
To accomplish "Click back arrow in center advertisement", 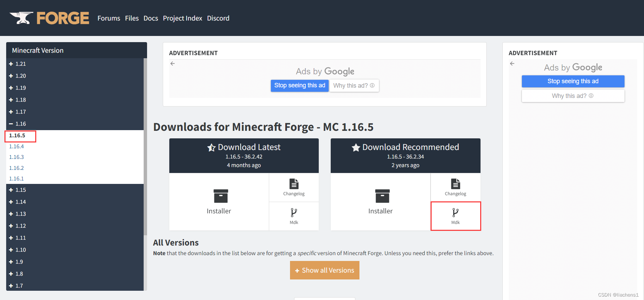I will (173, 63).
